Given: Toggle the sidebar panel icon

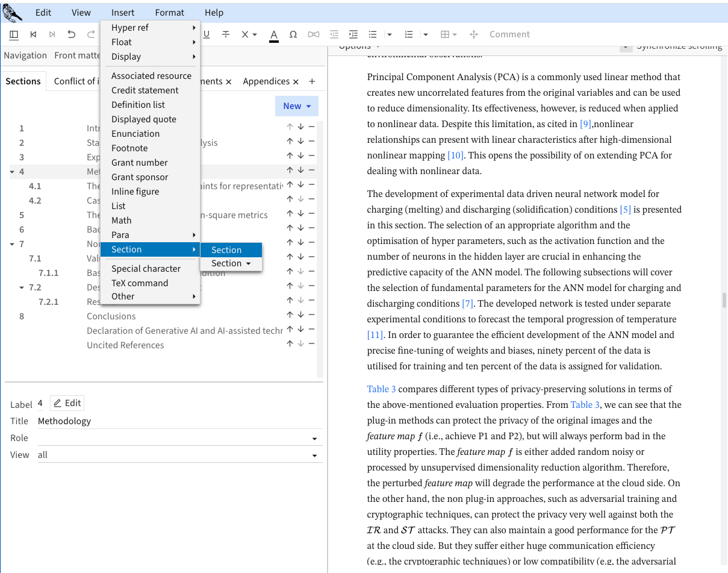Looking at the screenshot, I should pos(14,34).
